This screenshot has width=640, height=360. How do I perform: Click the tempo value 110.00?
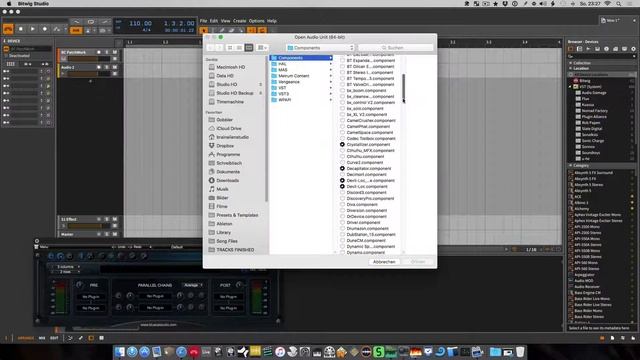tap(140, 24)
